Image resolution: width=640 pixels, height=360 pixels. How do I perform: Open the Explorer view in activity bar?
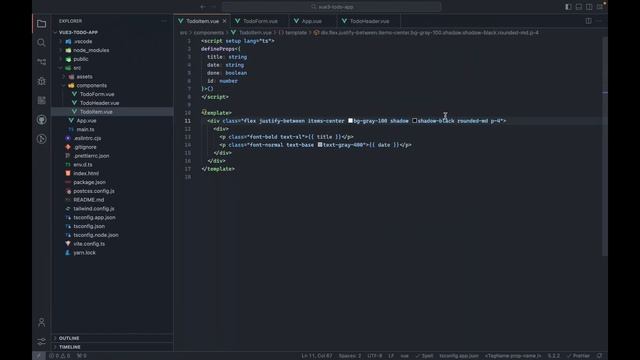(x=41, y=24)
